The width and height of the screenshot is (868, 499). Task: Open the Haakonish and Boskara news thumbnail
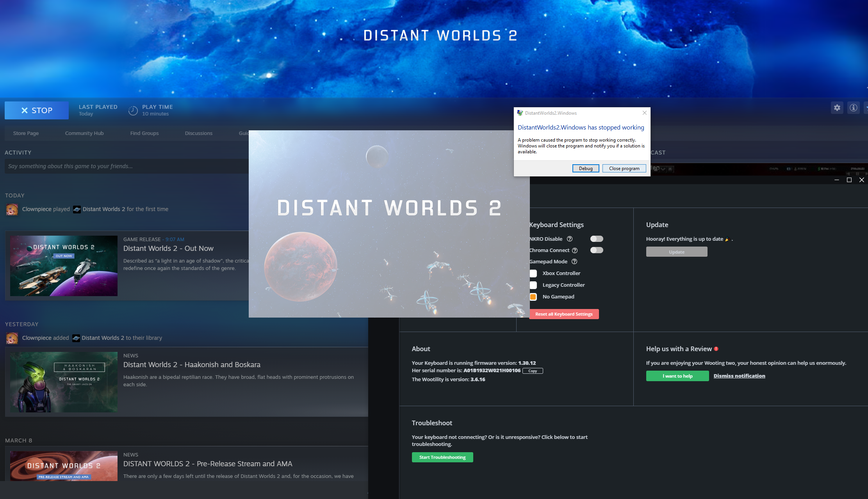(64, 382)
